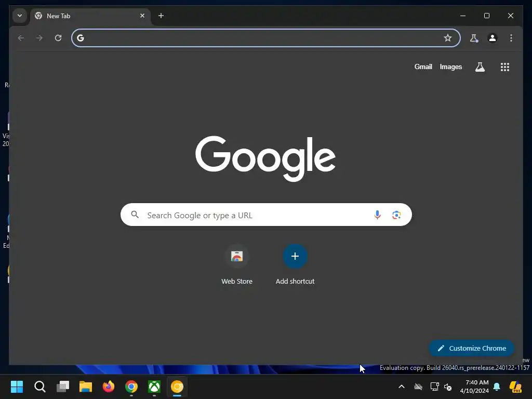The height and width of the screenshot is (399, 532).
Task: Open Chrome Labs flask in toolbar
Action: tap(474, 38)
